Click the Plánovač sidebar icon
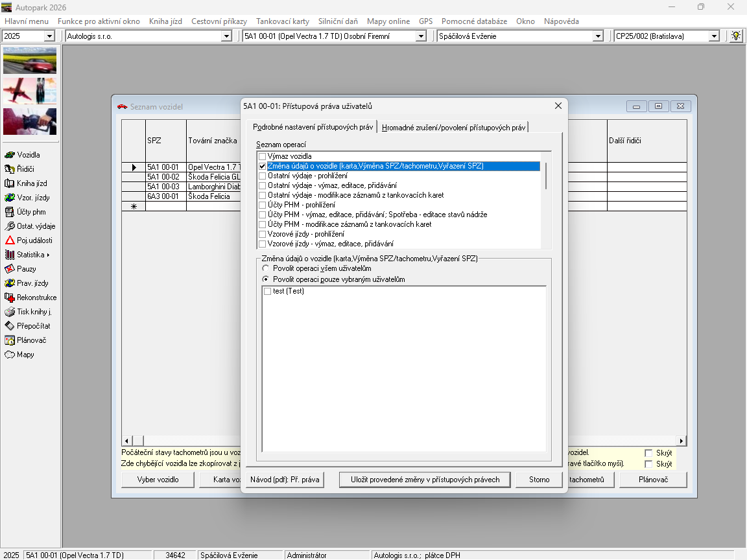The width and height of the screenshot is (747, 560). coord(10,340)
